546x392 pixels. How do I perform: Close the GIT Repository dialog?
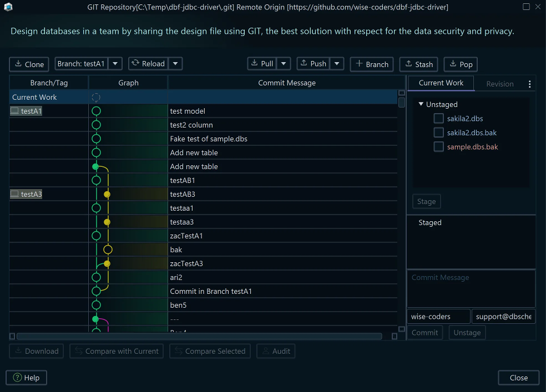point(518,378)
